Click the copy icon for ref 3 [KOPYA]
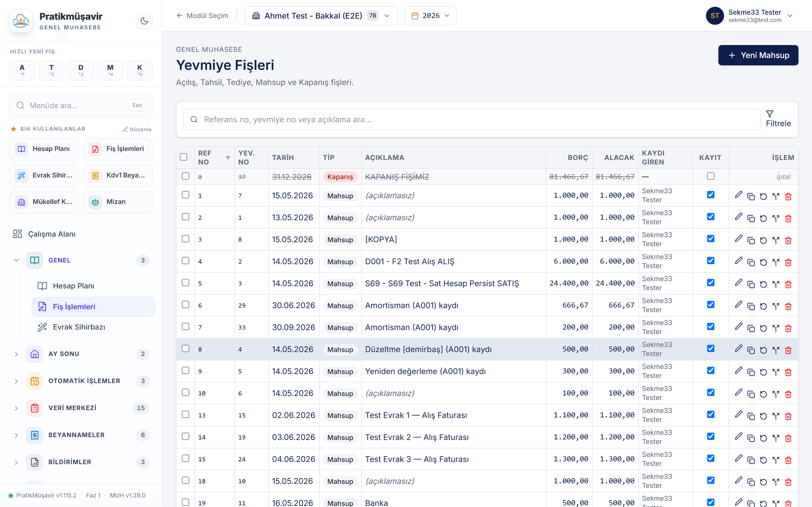This screenshot has height=507, width=812. coord(751,241)
